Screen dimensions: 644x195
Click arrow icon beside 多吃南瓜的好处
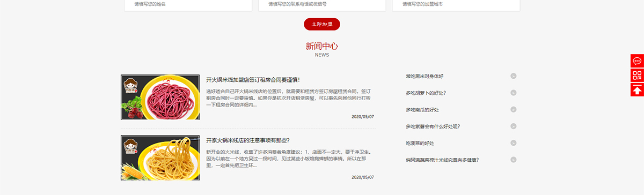pos(514,109)
